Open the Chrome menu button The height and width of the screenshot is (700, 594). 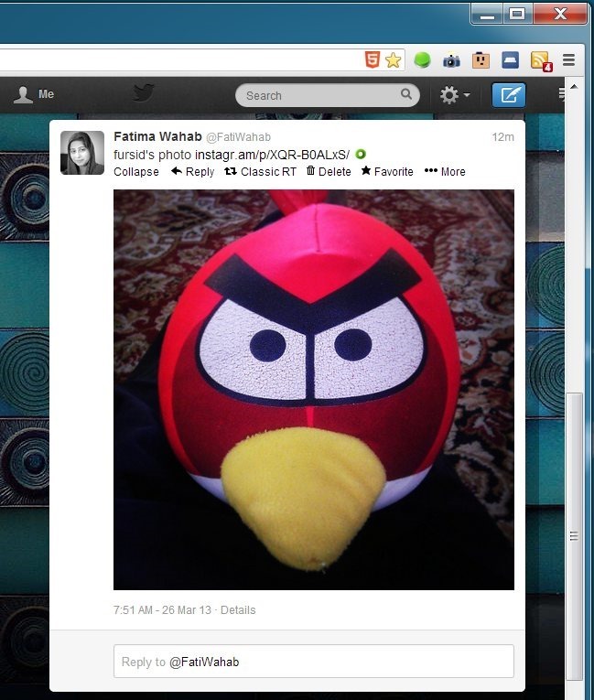click(x=568, y=59)
